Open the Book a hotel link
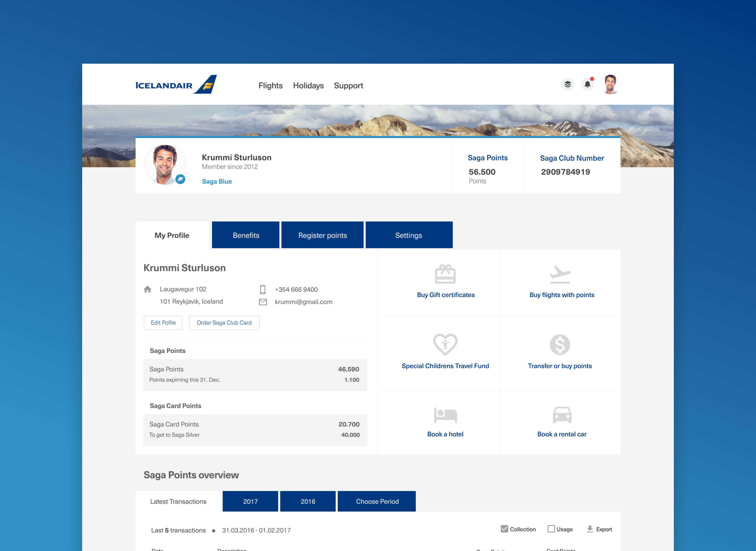The width and height of the screenshot is (756, 551). tap(445, 434)
